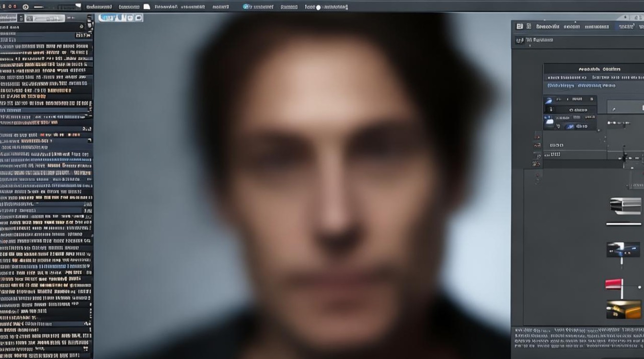644x359 pixels.
Task: Click the small square icon beside viewport label
Action: 138,18
